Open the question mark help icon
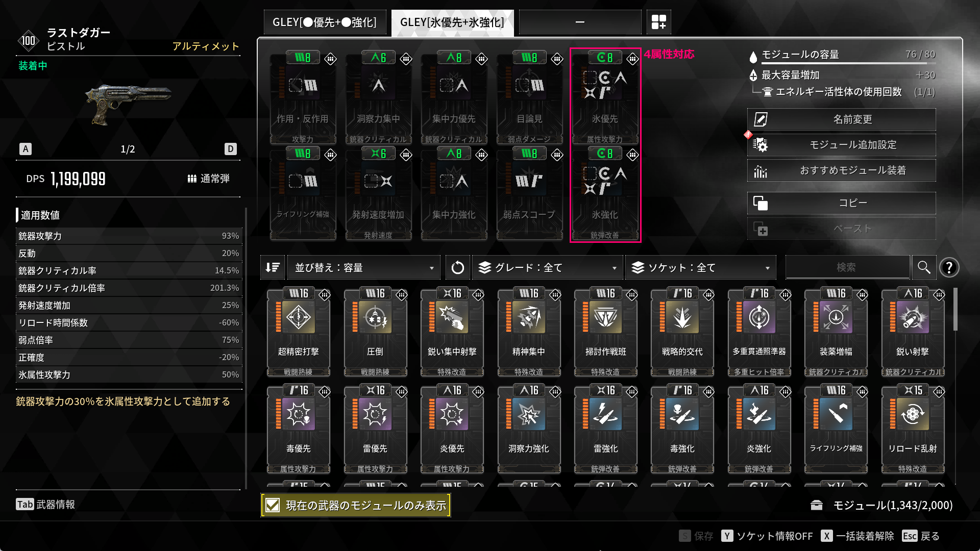980x551 pixels. click(949, 267)
